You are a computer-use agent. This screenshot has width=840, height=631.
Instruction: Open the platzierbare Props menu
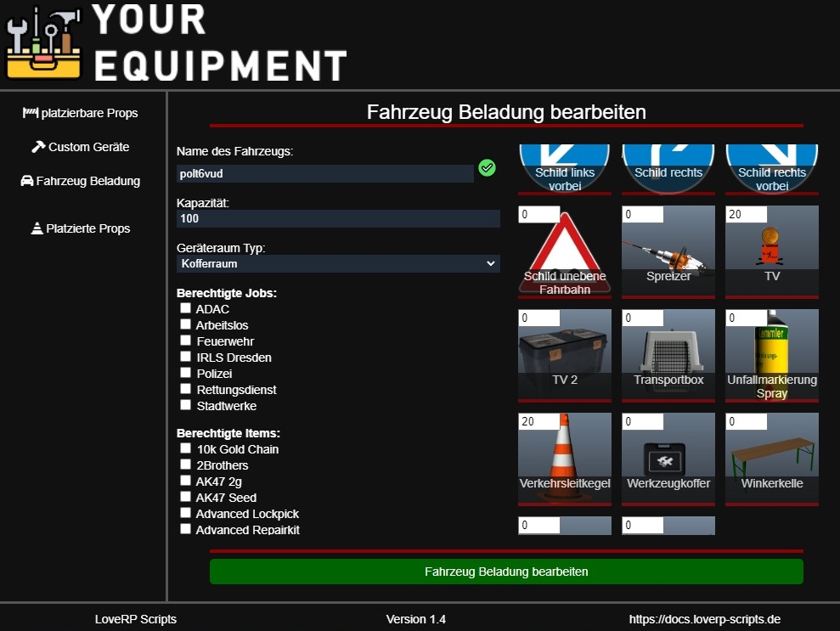tap(81, 113)
